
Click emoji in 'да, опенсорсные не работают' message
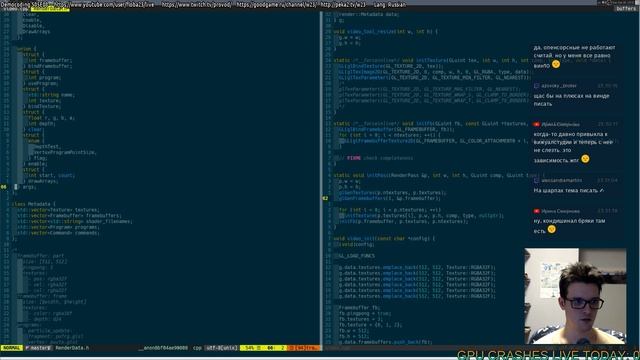tap(556, 64)
